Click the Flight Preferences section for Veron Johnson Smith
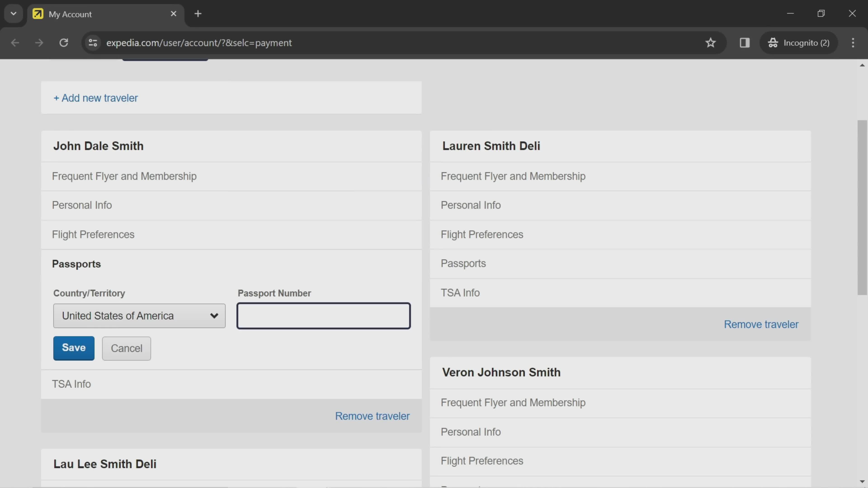This screenshot has width=868, height=488. coord(482,461)
